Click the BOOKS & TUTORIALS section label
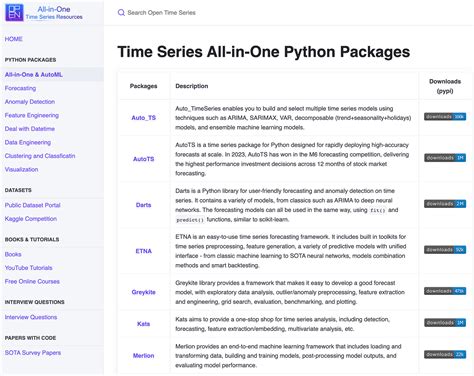 [32, 239]
